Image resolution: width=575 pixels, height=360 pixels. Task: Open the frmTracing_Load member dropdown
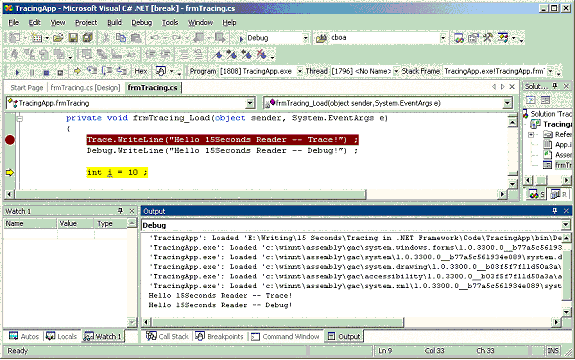tap(508, 103)
